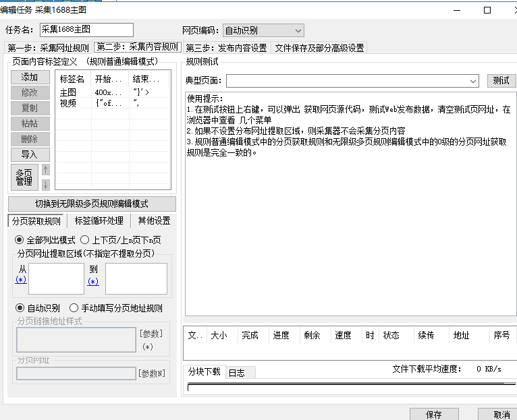Click the 剩余 column header
Image resolution: width=517 pixels, height=420 pixels.
[315, 335]
